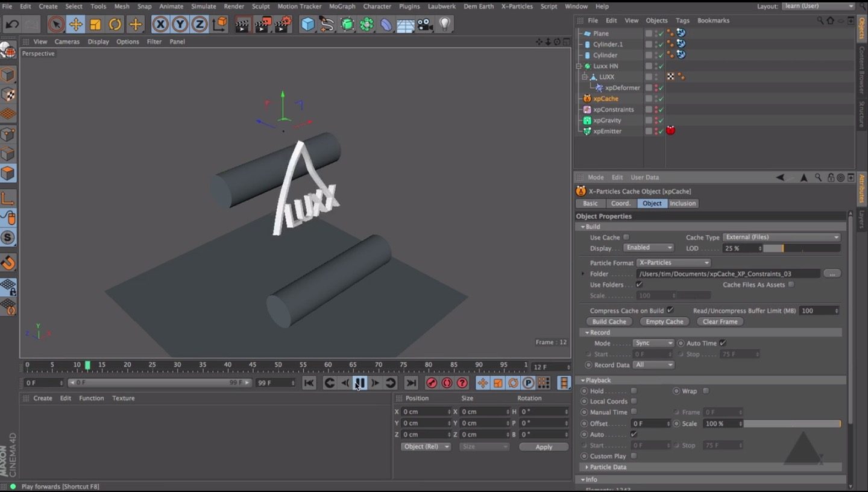Click the timeline ruler at frame 50

(x=278, y=365)
